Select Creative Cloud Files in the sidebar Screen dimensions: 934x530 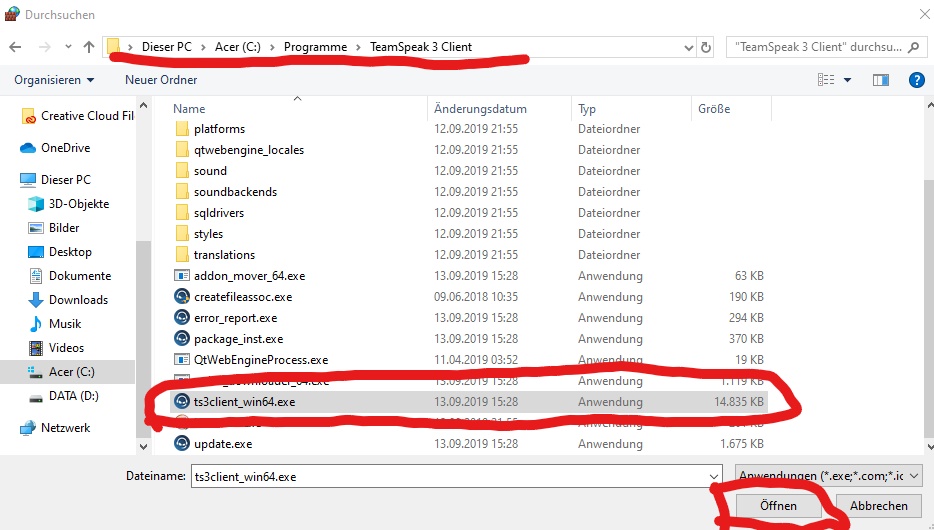pyautogui.click(x=77, y=116)
